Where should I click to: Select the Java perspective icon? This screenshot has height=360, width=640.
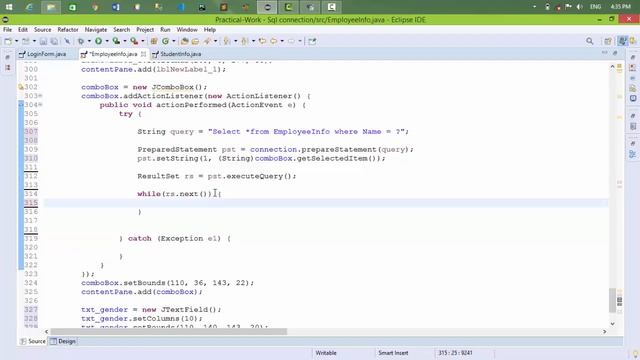pos(622,41)
